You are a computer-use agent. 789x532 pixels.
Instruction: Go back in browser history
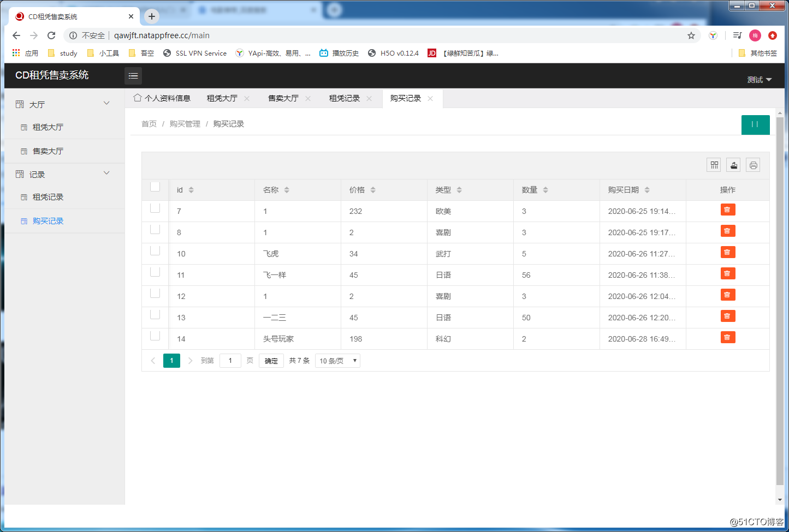coord(16,35)
